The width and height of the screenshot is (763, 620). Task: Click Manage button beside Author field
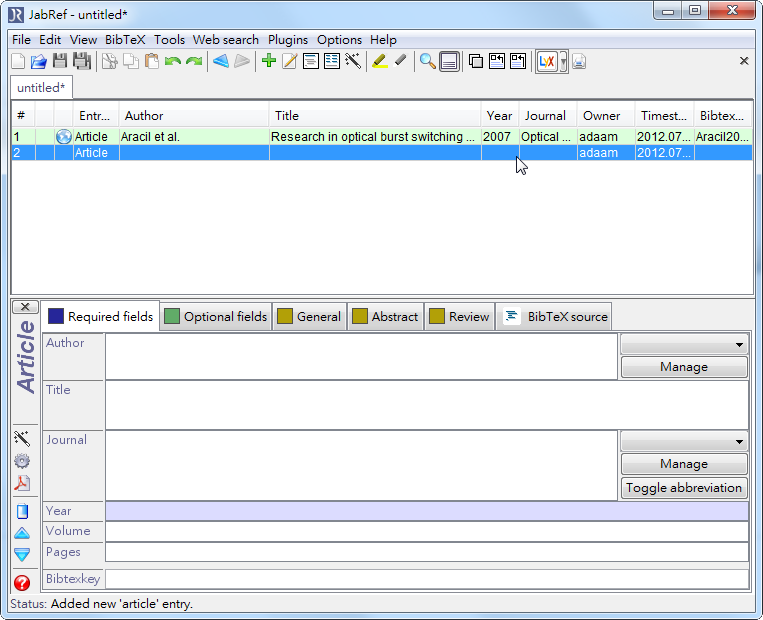click(x=684, y=367)
